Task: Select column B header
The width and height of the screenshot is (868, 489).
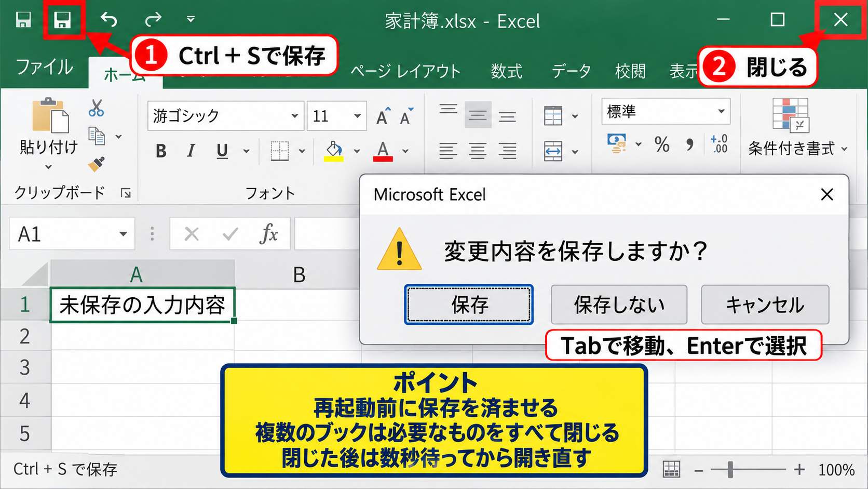Action: click(299, 274)
